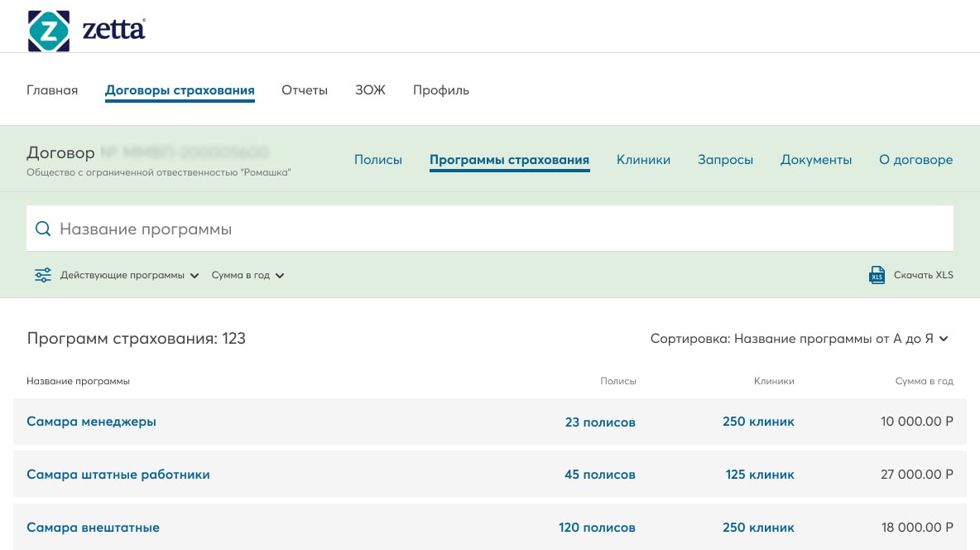Focus the Название программы search field
Viewport: 980px width, 550px height.
click(x=497, y=229)
